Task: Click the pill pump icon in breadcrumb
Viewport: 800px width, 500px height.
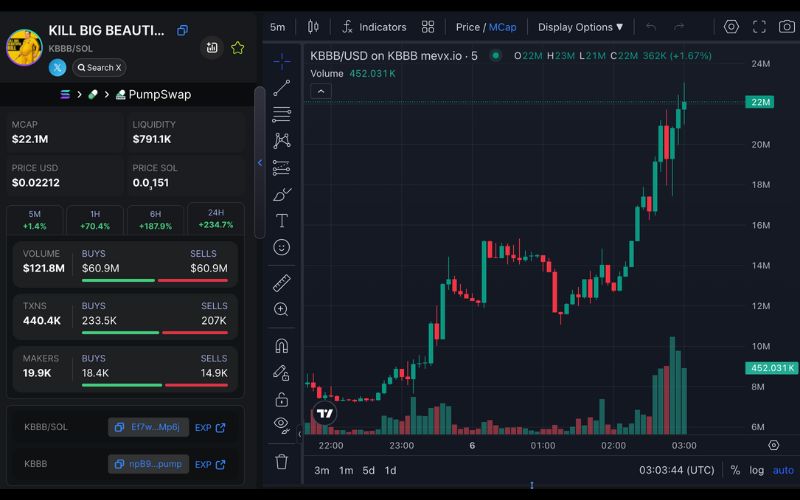Action: pos(93,94)
